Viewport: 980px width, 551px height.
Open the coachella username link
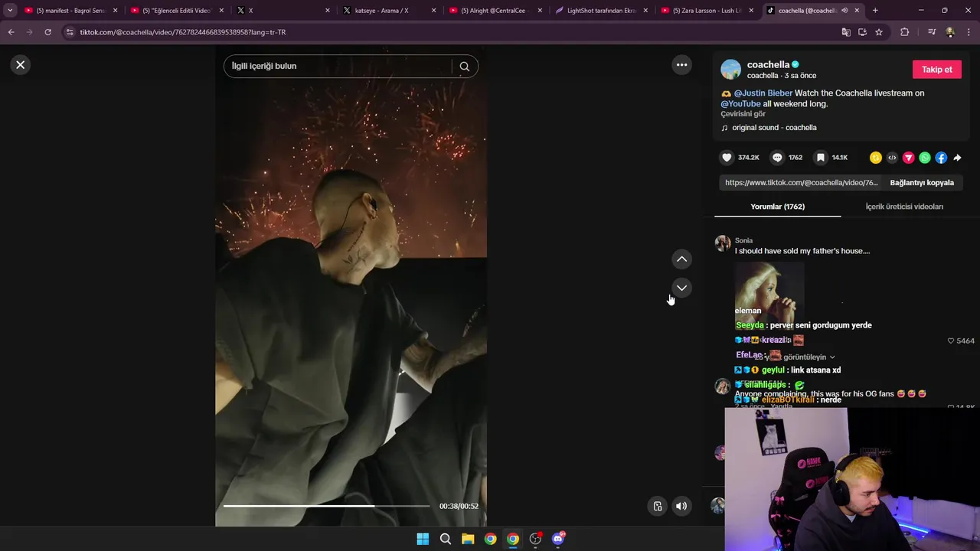click(x=768, y=65)
